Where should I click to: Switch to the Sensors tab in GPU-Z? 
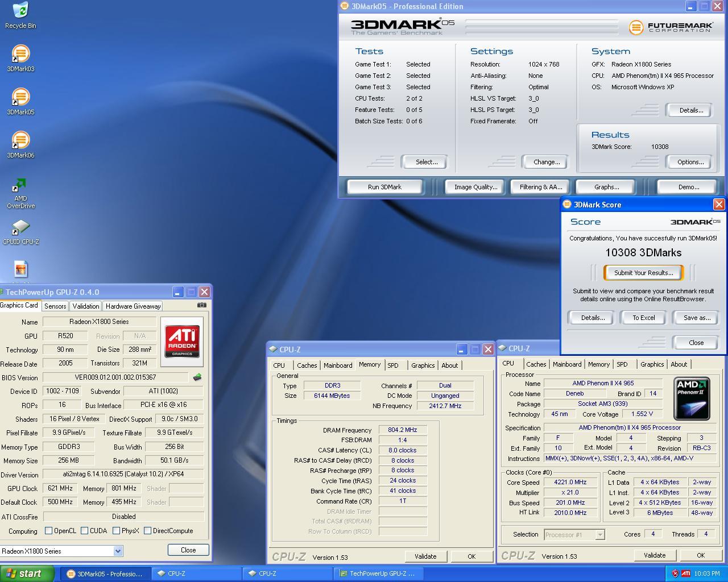coord(55,306)
